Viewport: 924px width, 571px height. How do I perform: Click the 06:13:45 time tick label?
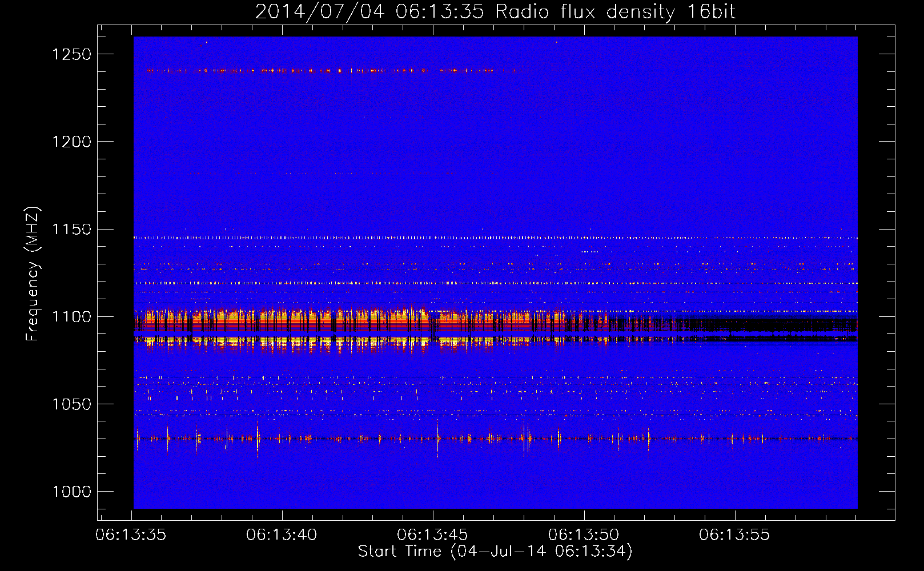tap(432, 534)
